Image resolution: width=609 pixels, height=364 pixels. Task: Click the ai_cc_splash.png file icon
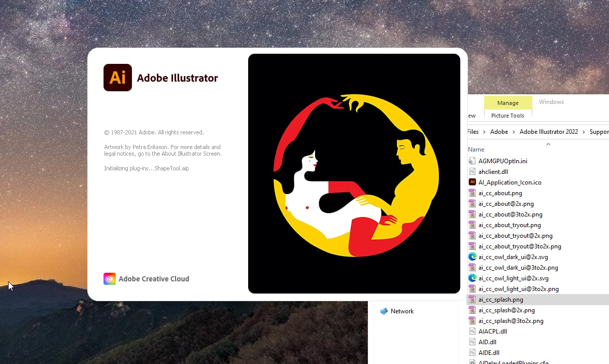pos(472,300)
